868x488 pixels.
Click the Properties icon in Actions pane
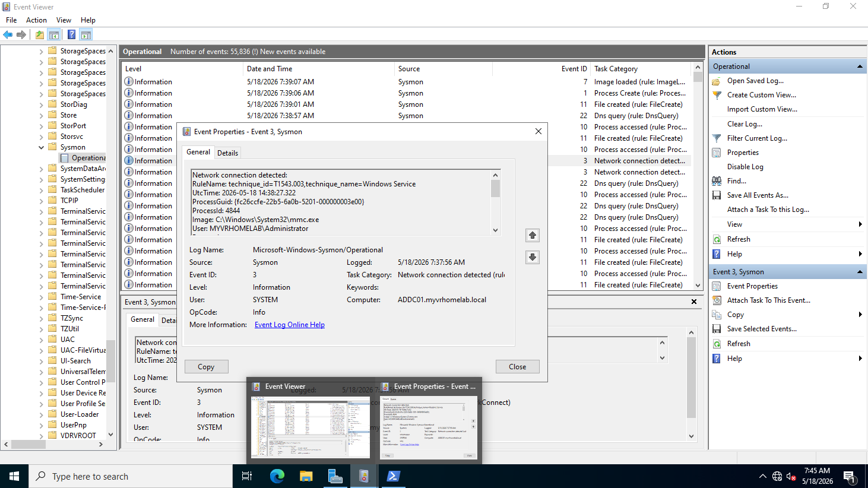(717, 153)
